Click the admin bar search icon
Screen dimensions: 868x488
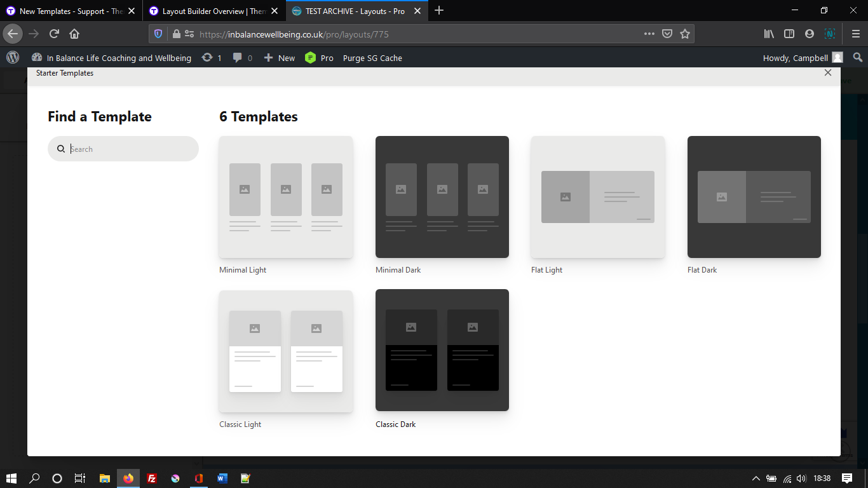(858, 57)
